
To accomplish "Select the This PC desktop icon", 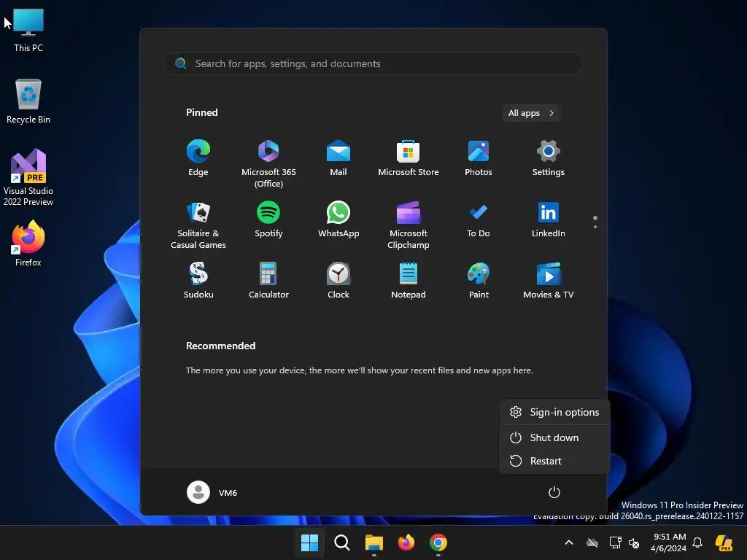I will [x=28, y=30].
